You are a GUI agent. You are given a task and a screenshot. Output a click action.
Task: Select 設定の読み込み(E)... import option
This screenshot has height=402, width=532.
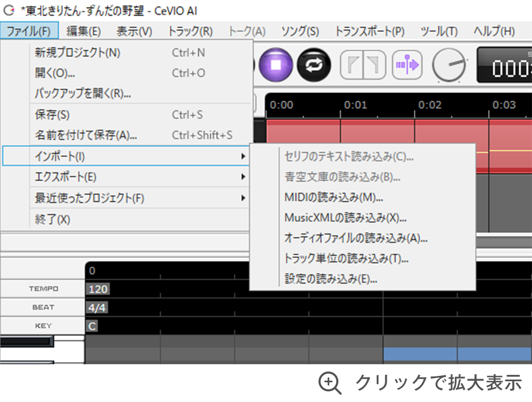click(x=362, y=279)
